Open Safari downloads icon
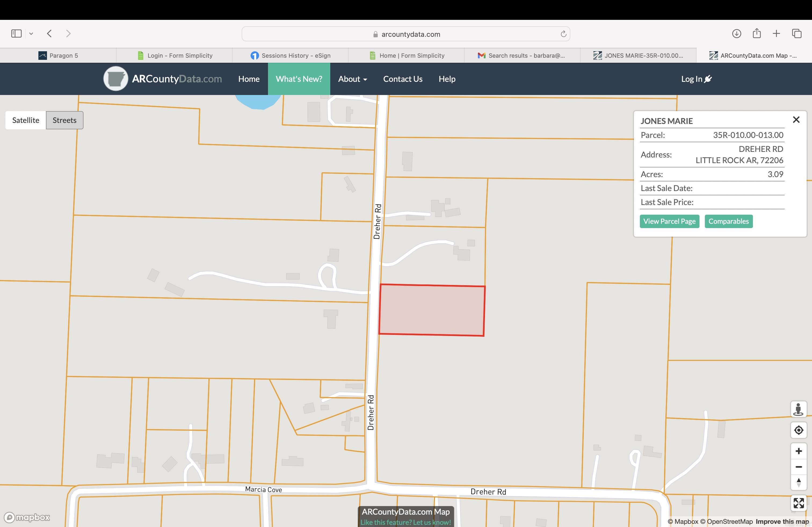Viewport: 812px width, 527px height. coord(736,33)
